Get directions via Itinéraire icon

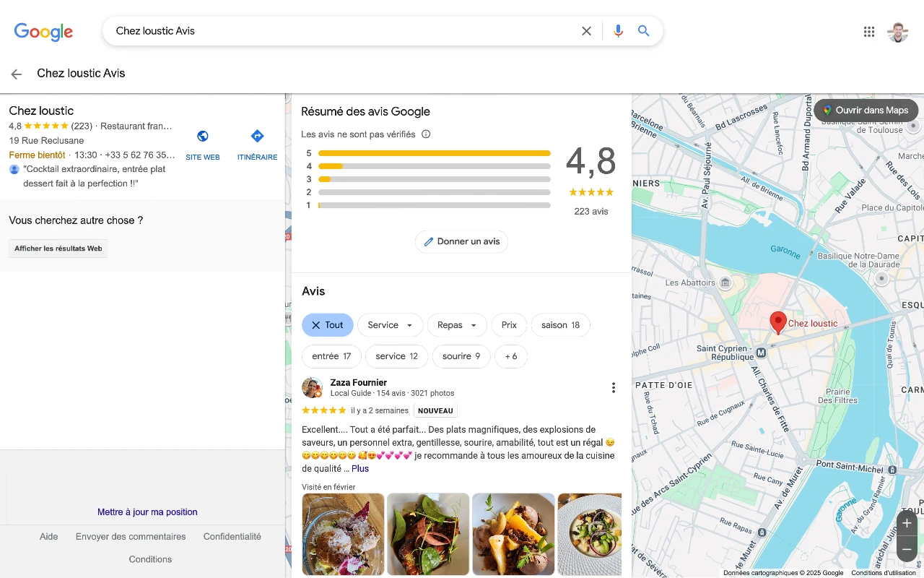pyautogui.click(x=257, y=137)
